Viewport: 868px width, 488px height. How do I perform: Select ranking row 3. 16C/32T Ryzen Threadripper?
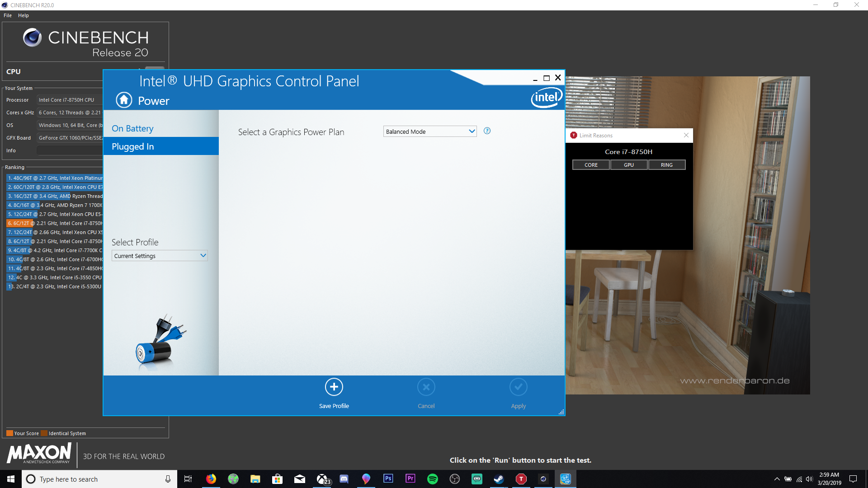point(55,196)
